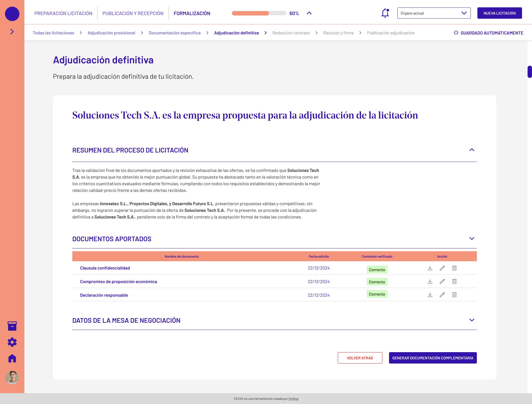Open the notifications bell
532x404 pixels.
click(x=385, y=13)
